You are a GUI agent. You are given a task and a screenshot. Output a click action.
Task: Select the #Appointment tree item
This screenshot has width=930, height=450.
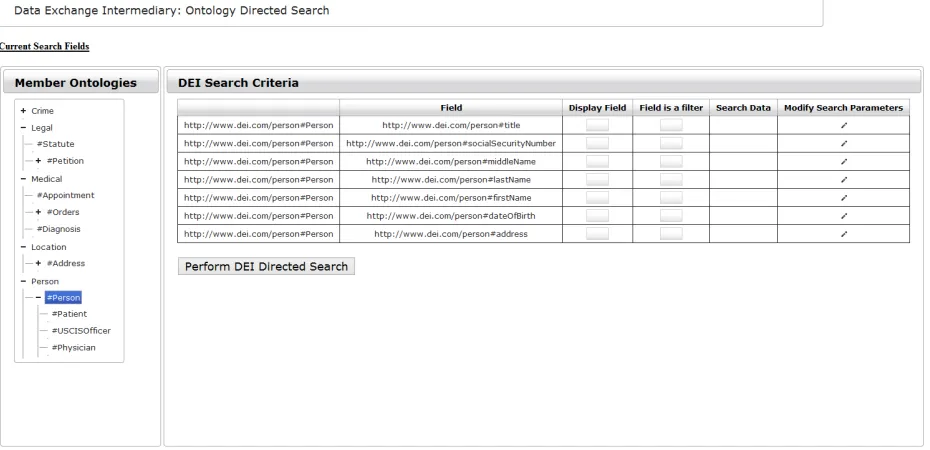pos(65,195)
